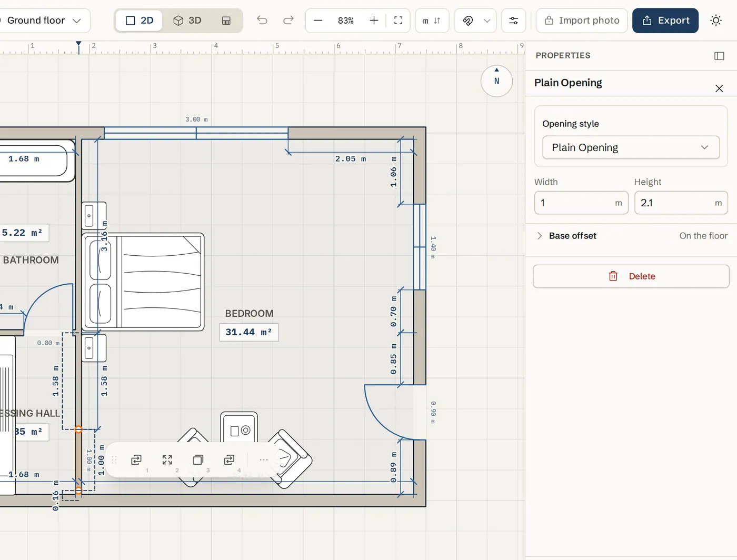Toggle the light/dark theme sun icon

(x=716, y=21)
